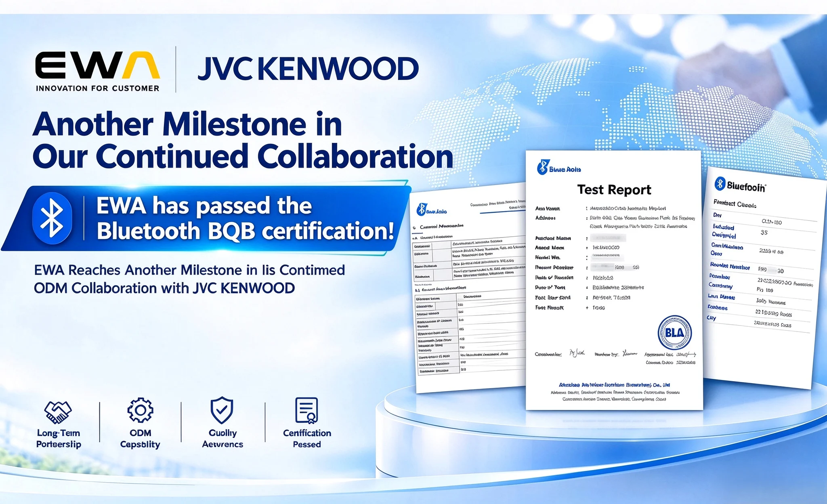
Task: Click Blue logo atop Test Report page
Action: (559, 168)
